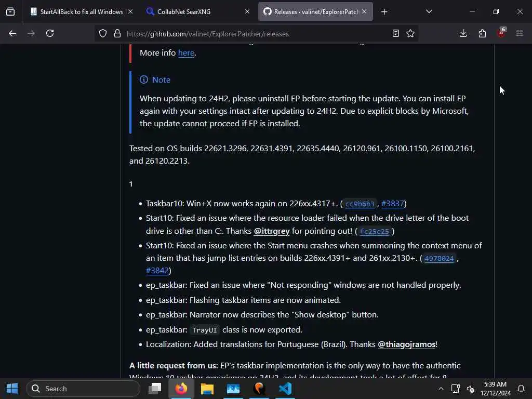This screenshot has width=532, height=399.
Task: Visit @ittrgrey user profile
Action: pos(272,231)
